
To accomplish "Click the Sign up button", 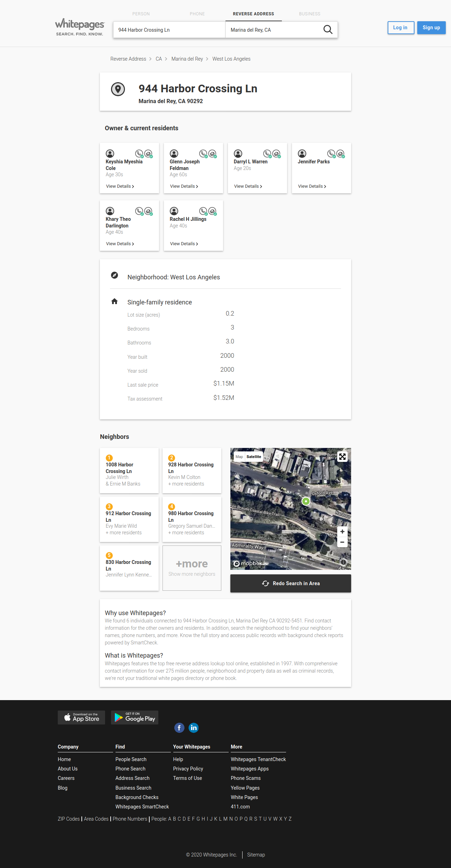I will click(x=432, y=28).
